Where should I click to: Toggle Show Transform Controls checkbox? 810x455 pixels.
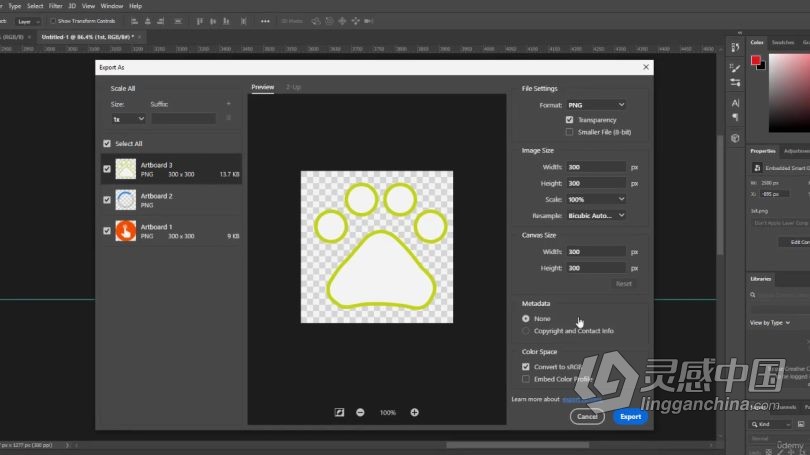click(53, 21)
